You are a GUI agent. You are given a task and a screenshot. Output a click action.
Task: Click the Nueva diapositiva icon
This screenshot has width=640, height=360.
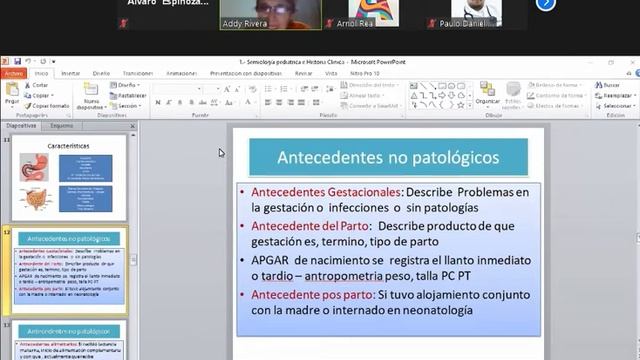point(91,89)
